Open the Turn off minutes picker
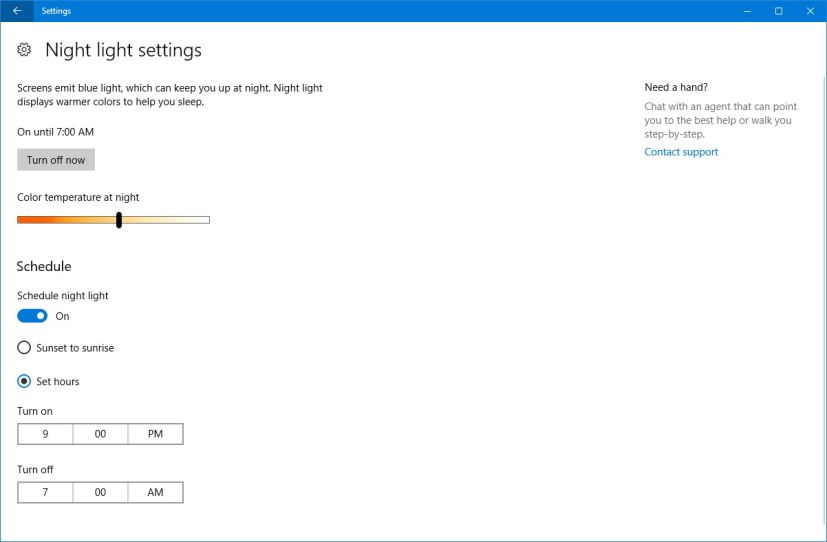Viewport: 827px width, 542px height. pyautogui.click(x=100, y=492)
